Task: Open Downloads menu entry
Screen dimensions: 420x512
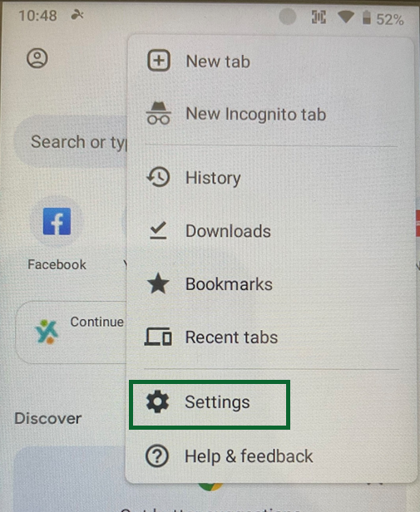Action: point(270,231)
